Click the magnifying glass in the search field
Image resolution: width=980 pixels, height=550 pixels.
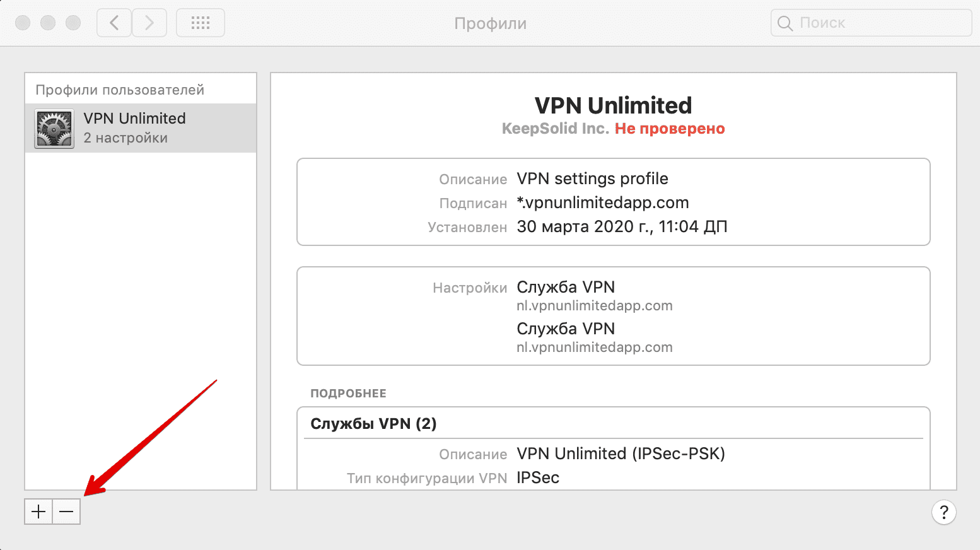point(784,23)
